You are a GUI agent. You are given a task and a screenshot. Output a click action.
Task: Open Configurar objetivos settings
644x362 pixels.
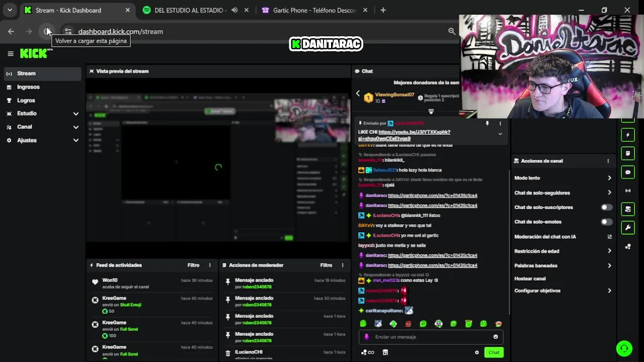coord(562,291)
